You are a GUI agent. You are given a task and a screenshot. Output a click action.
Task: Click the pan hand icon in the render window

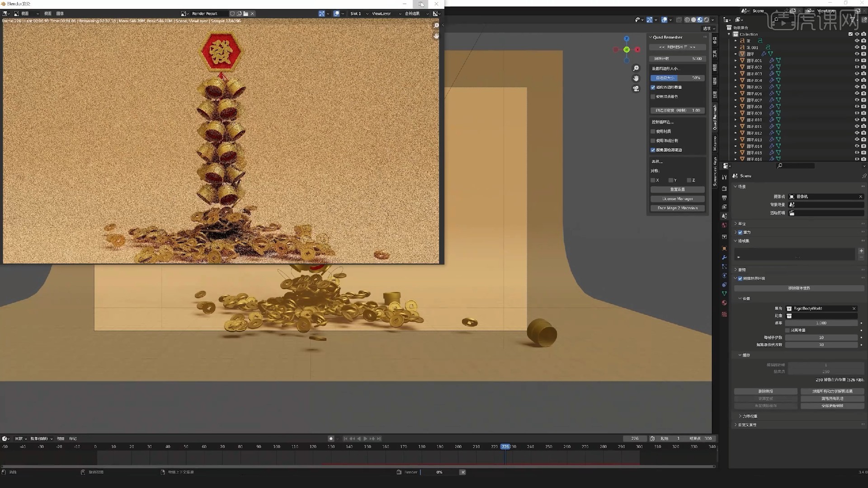436,36
